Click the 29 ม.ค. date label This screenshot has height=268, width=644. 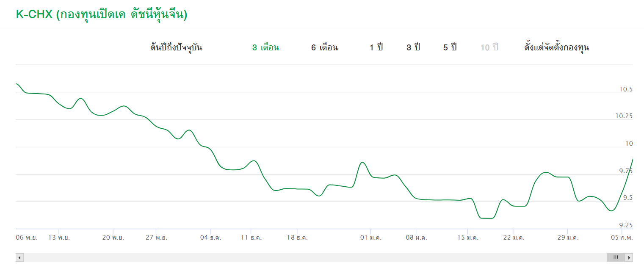click(x=568, y=238)
